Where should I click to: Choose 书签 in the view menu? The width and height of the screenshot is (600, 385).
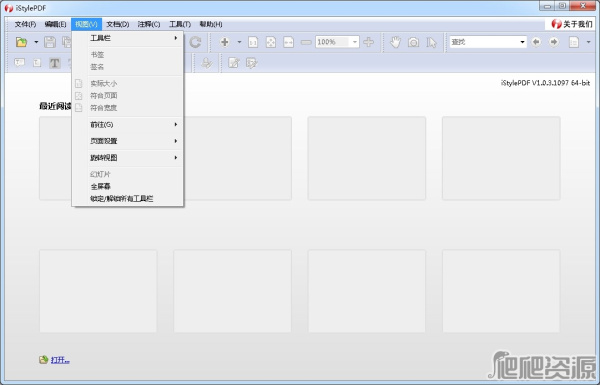(x=128, y=55)
